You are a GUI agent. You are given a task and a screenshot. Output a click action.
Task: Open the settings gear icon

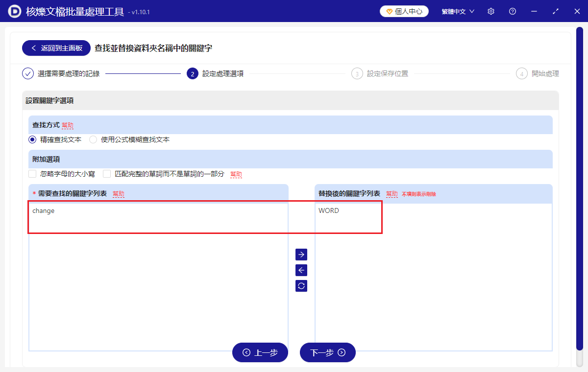pos(490,11)
